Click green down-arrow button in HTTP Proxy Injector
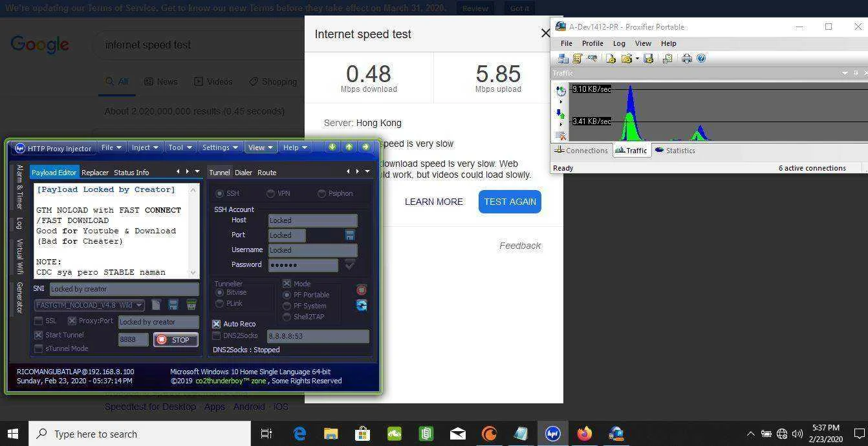Viewport: 868px width, 446px height. point(332,147)
